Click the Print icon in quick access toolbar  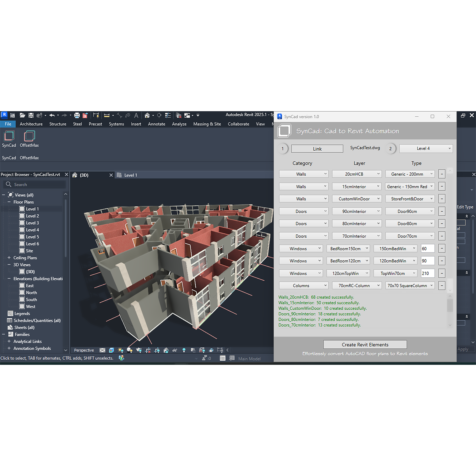(x=77, y=115)
